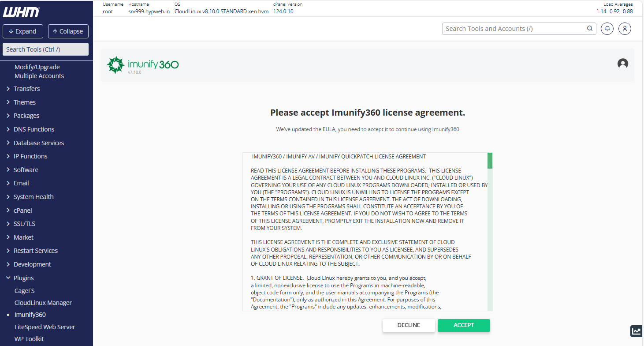The height and width of the screenshot is (346, 644).
Task: Open WP Toolkit from the sidebar
Action: pos(29,338)
